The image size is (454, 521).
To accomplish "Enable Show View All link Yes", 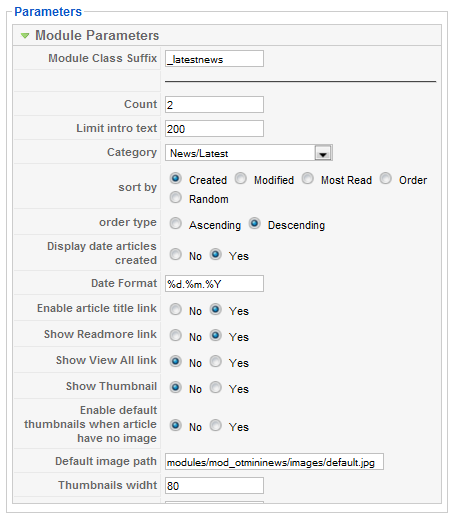I will click(216, 361).
